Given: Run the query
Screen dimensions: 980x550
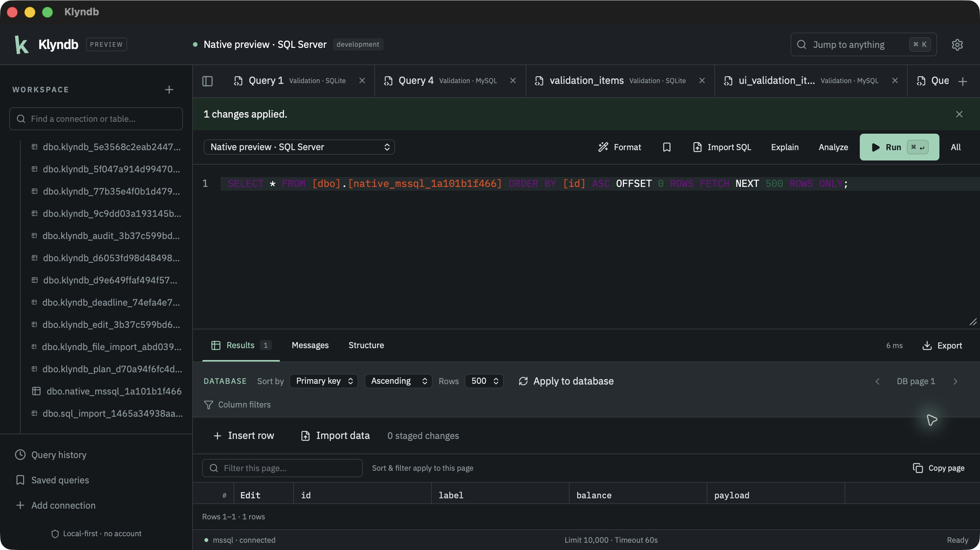Looking at the screenshot, I should pos(899,147).
